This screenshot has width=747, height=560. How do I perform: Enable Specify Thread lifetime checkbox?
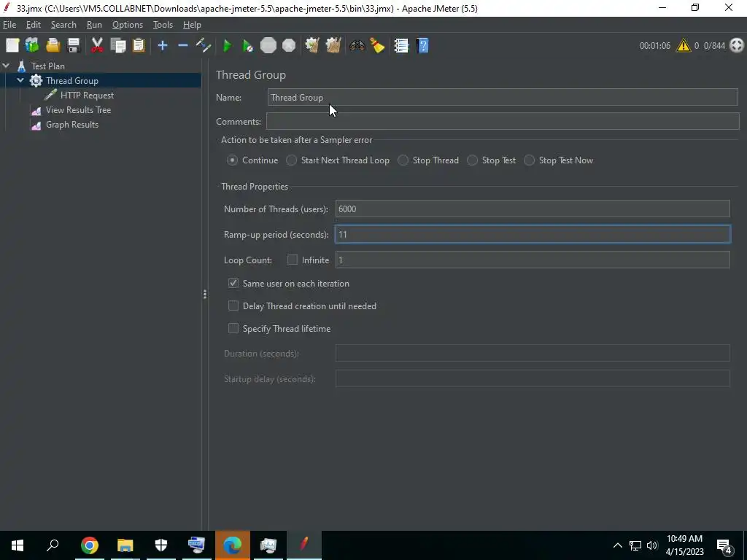pyautogui.click(x=233, y=328)
